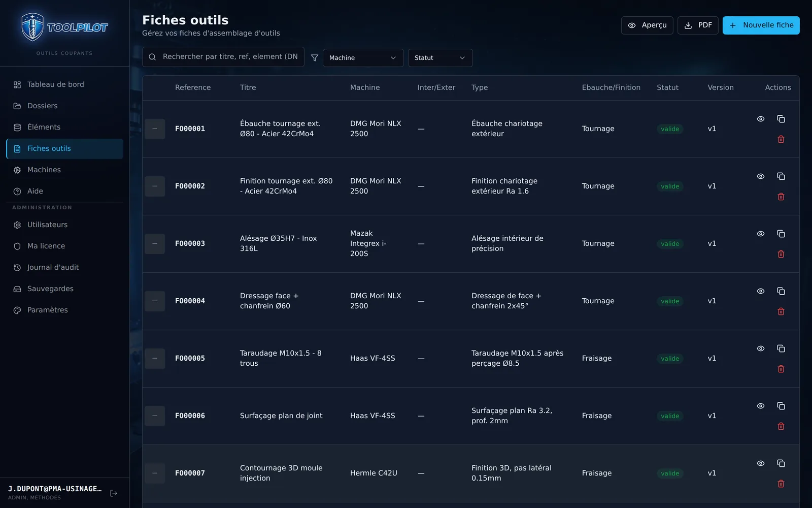The width and height of the screenshot is (812, 508).
Task: Open Paramètres settings
Action: (64, 310)
